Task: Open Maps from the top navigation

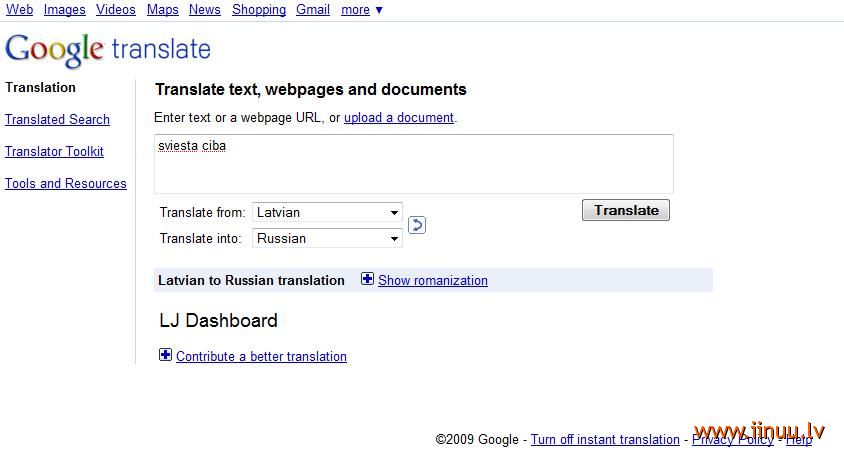Action: [163, 10]
